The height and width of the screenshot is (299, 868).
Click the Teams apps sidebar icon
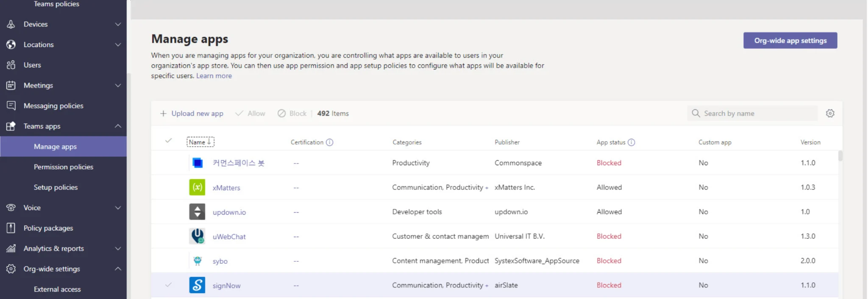(11, 126)
